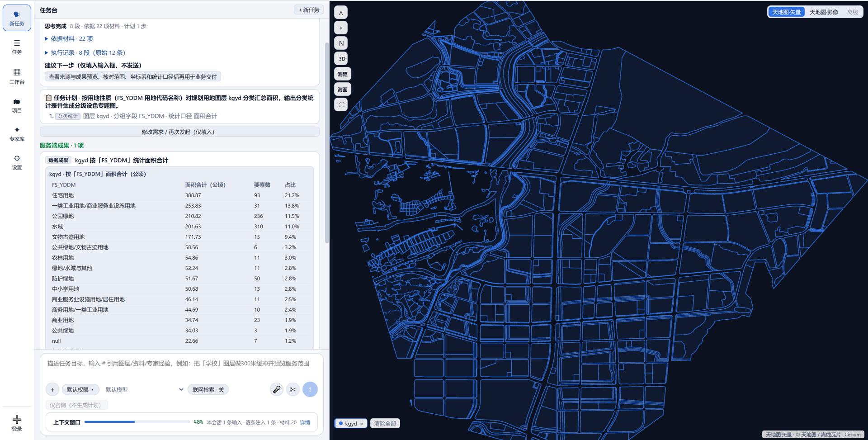Click the 上下文窗口 progress bar

[x=137, y=422]
